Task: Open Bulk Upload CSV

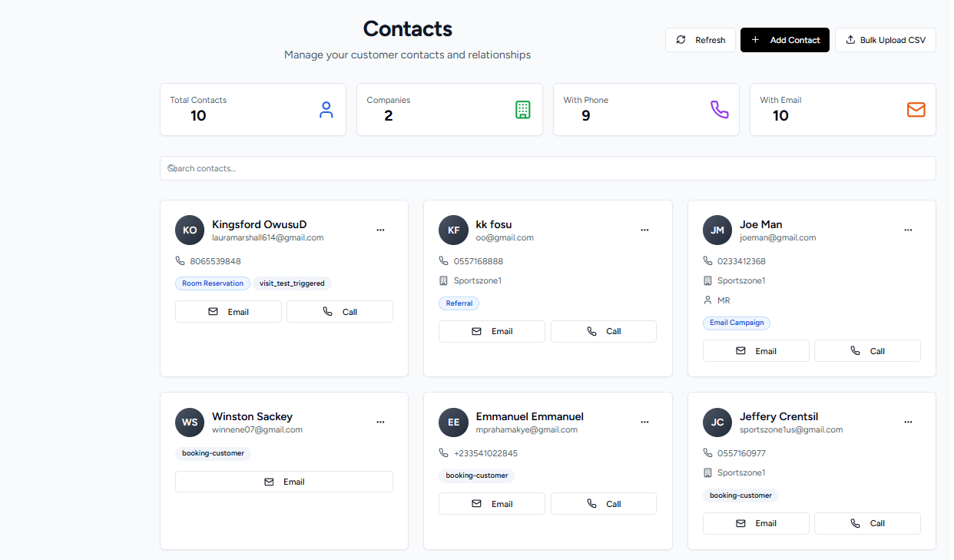Action: coord(885,40)
